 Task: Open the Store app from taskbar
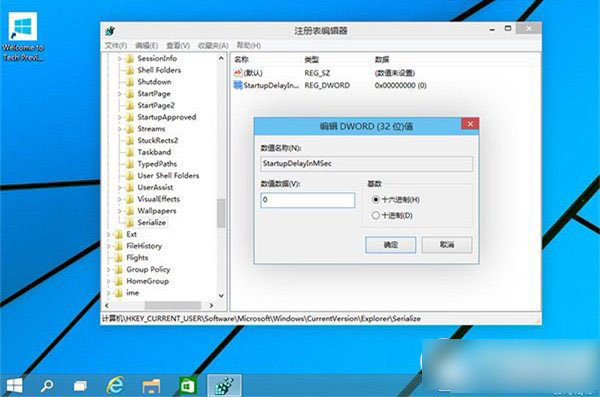point(187,385)
